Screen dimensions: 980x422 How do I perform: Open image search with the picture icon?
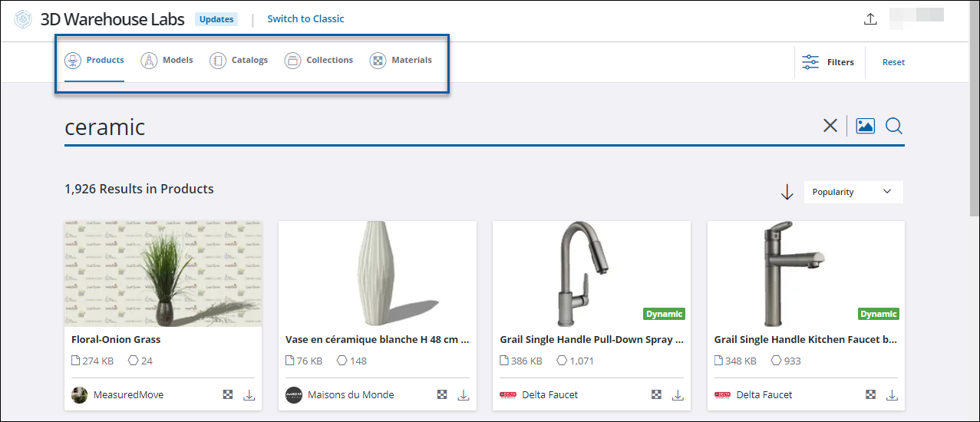(x=866, y=126)
